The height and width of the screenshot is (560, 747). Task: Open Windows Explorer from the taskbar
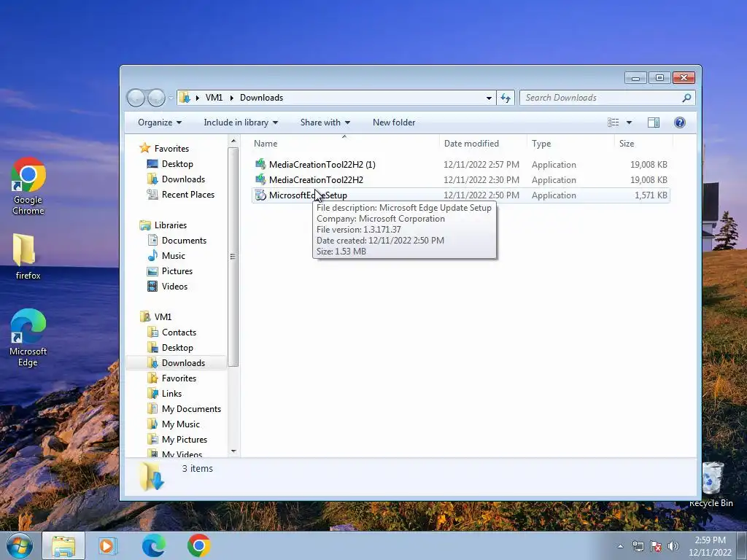point(63,545)
